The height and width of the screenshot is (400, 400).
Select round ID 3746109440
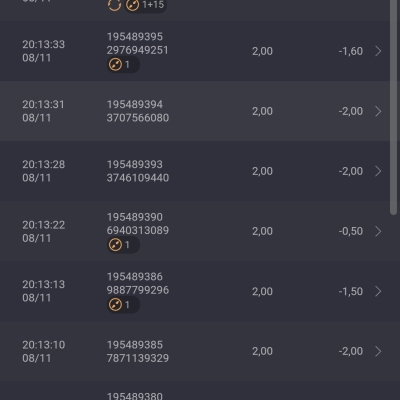pos(138,178)
